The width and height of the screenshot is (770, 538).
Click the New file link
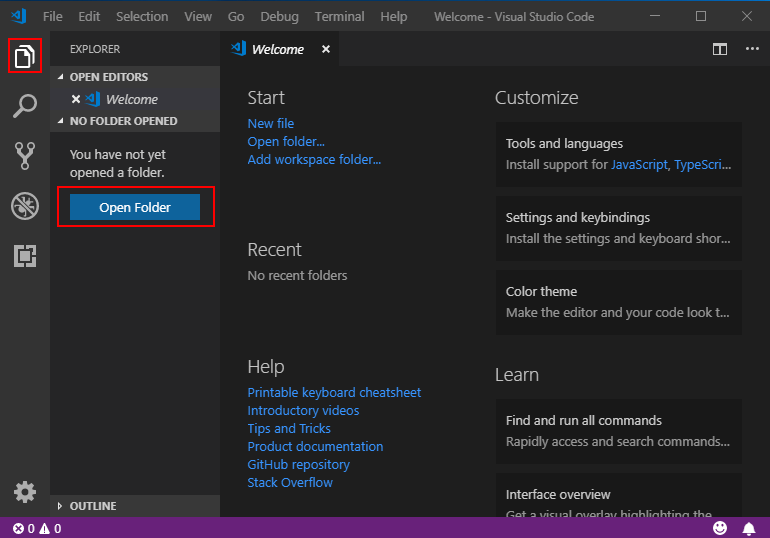tap(270, 124)
